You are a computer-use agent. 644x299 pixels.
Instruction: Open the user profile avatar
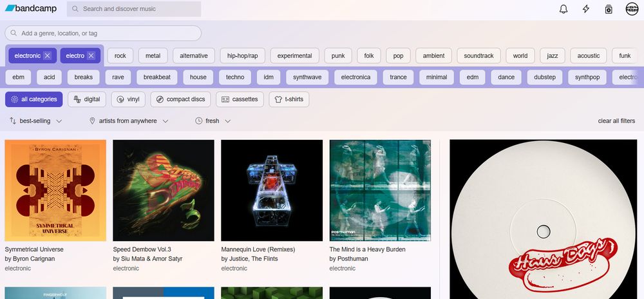[632, 9]
